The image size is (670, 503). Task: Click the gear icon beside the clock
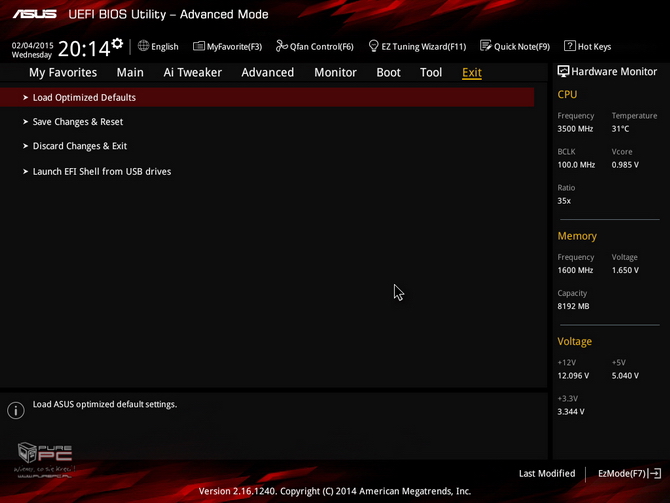point(117,44)
